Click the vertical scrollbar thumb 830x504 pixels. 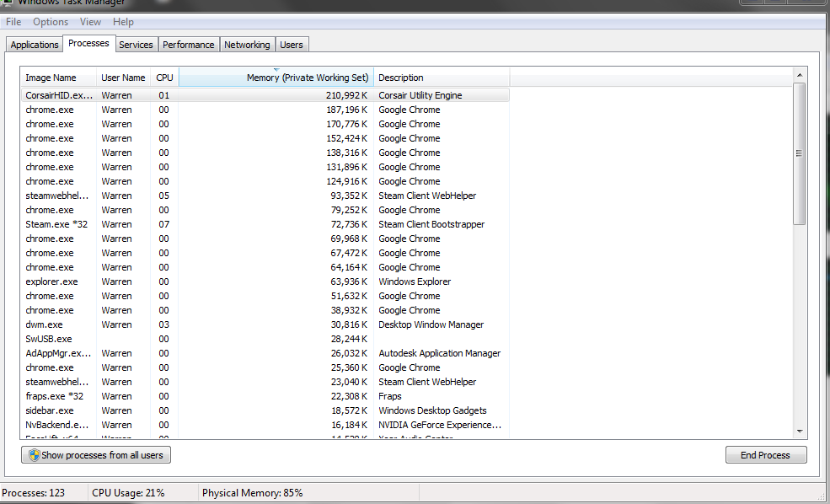point(800,153)
